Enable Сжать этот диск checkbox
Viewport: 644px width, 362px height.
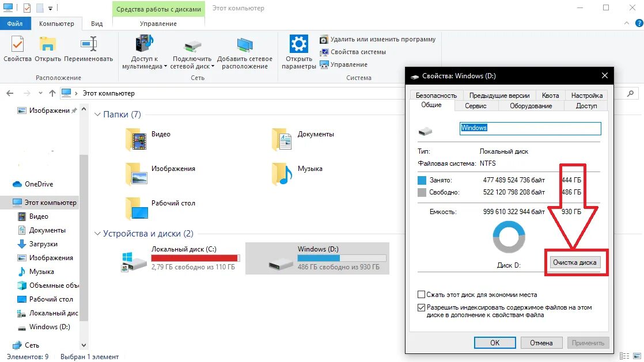(x=421, y=294)
